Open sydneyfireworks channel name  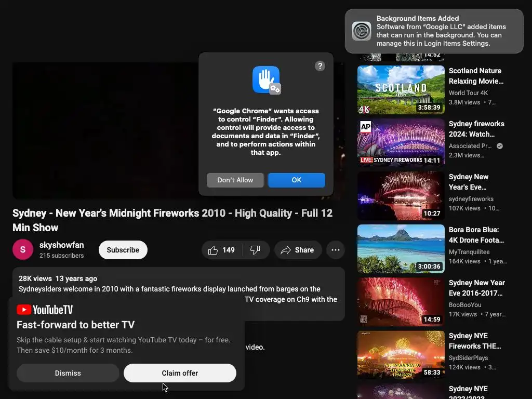pyautogui.click(x=471, y=199)
